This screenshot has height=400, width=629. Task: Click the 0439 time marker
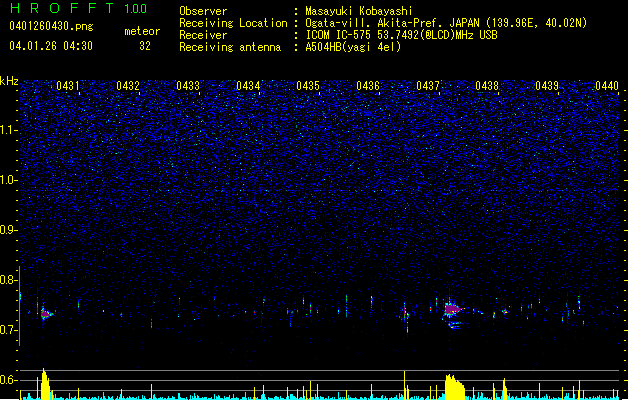[x=547, y=85]
